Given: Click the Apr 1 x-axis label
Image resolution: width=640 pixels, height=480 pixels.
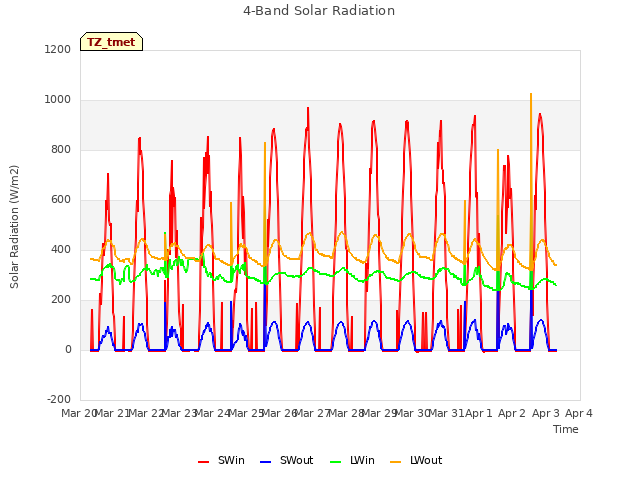Looking at the screenshot, I should click(x=479, y=413).
